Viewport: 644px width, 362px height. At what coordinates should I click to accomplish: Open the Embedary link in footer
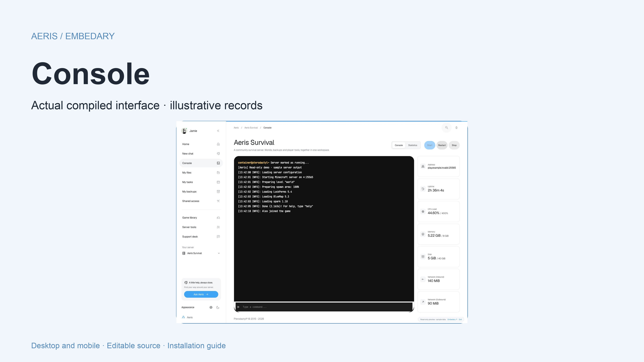452,320
